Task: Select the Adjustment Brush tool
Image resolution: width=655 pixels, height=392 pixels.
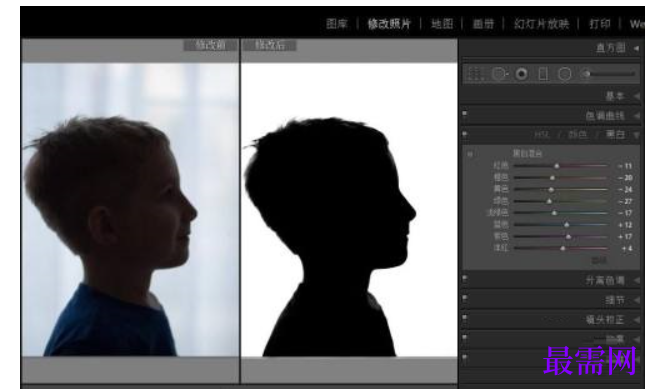Action: [586, 74]
